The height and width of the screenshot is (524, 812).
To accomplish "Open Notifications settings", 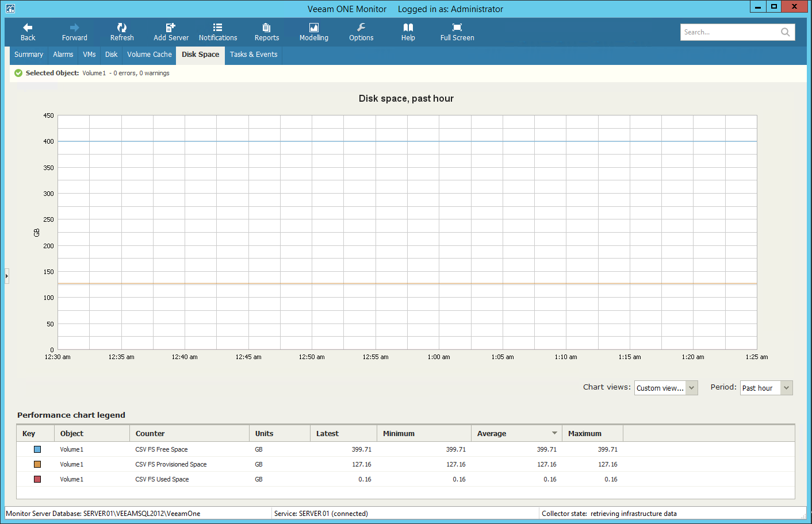I will (218, 32).
